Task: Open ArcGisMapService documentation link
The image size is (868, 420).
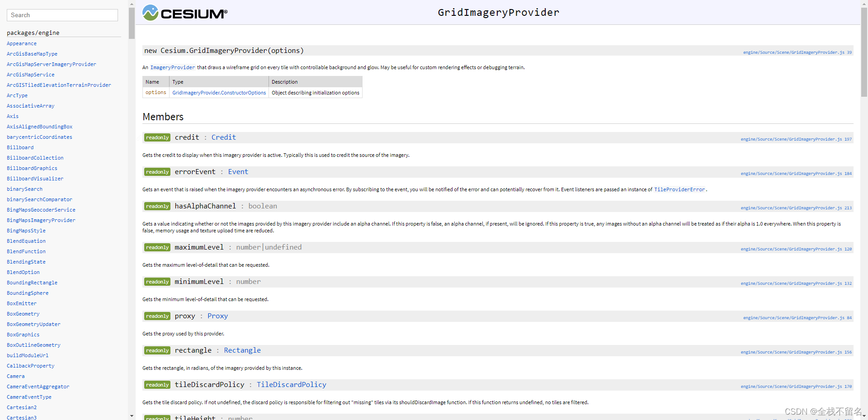Action: point(31,75)
